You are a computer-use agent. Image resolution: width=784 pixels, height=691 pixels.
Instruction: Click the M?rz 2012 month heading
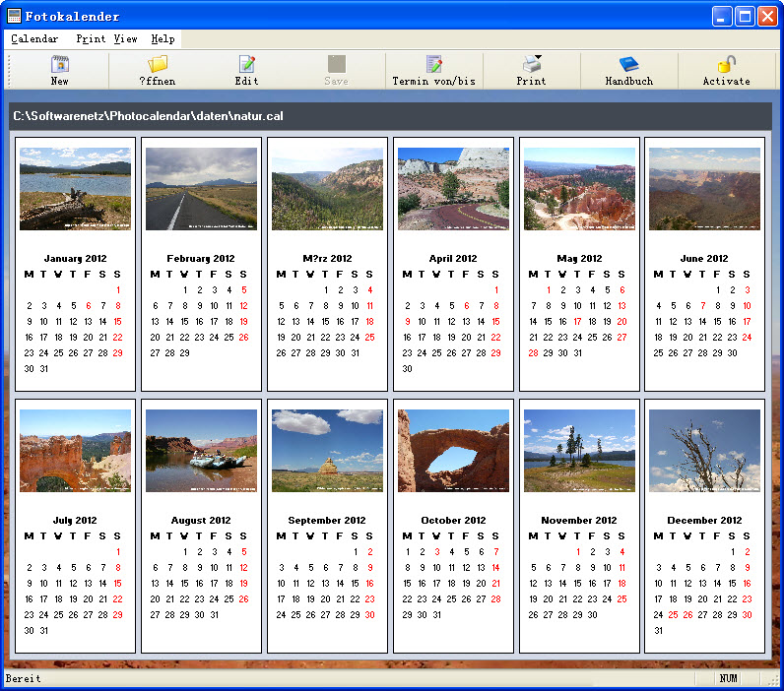point(327,259)
